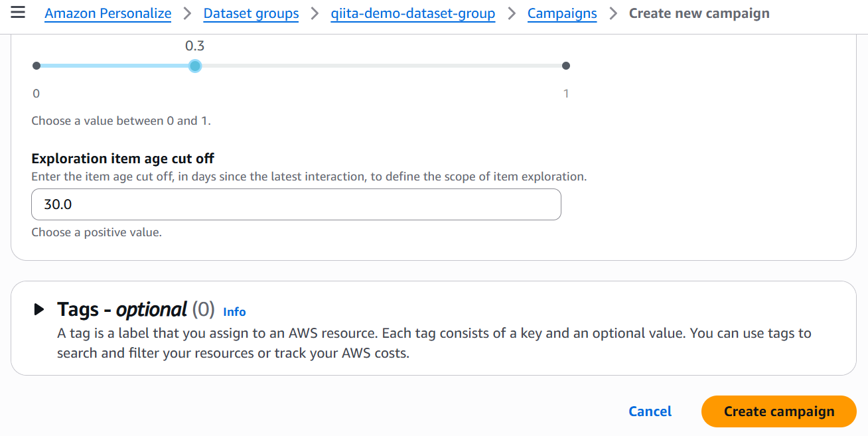Image resolution: width=868 pixels, height=436 pixels.
Task: Click slider minimum endpoint dot
Action: (x=36, y=66)
